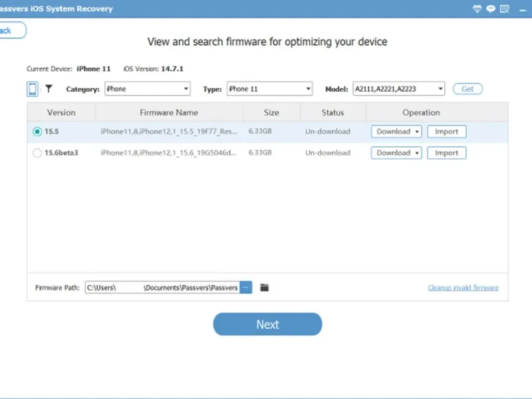Click the Current Device iPhone 11 text

[68, 69]
